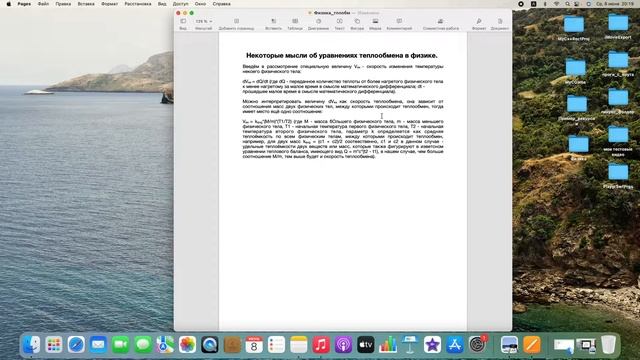Click the Добавить страницу toolbar button

(236, 24)
